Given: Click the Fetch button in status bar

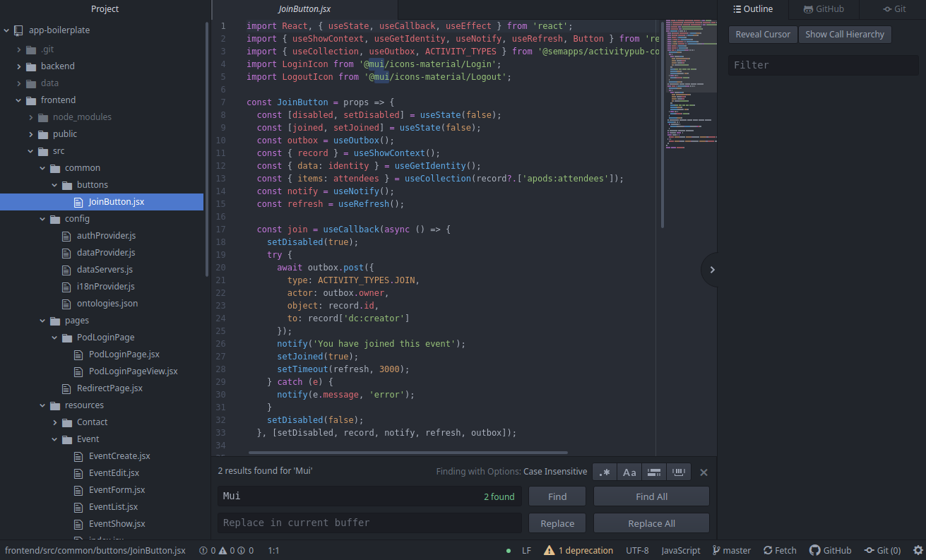Looking at the screenshot, I should (780, 551).
